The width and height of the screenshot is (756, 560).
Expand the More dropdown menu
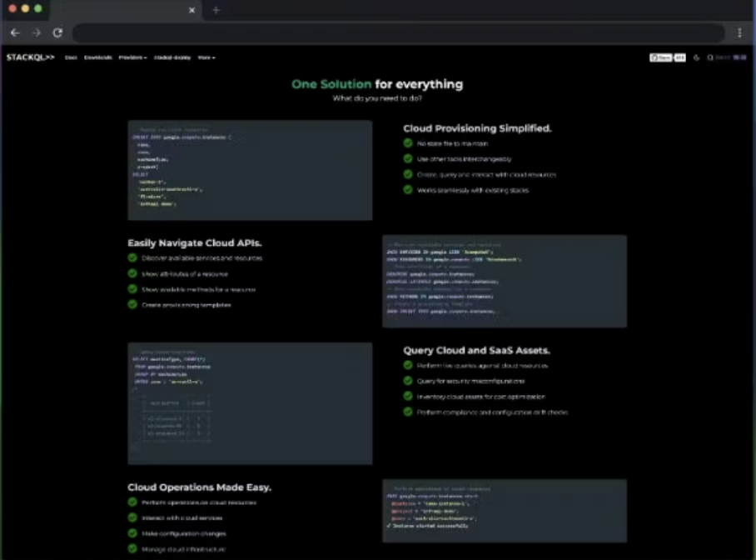pos(206,57)
